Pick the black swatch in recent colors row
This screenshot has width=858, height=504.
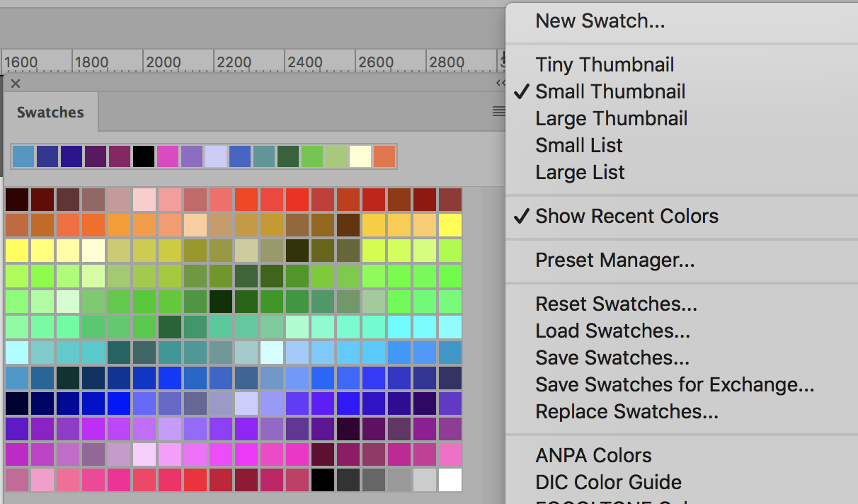click(x=144, y=156)
